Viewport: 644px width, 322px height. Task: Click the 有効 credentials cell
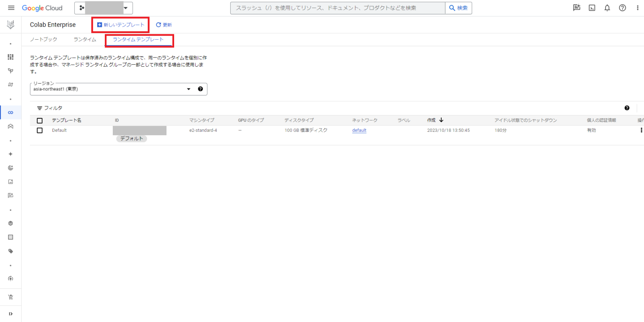591,130
